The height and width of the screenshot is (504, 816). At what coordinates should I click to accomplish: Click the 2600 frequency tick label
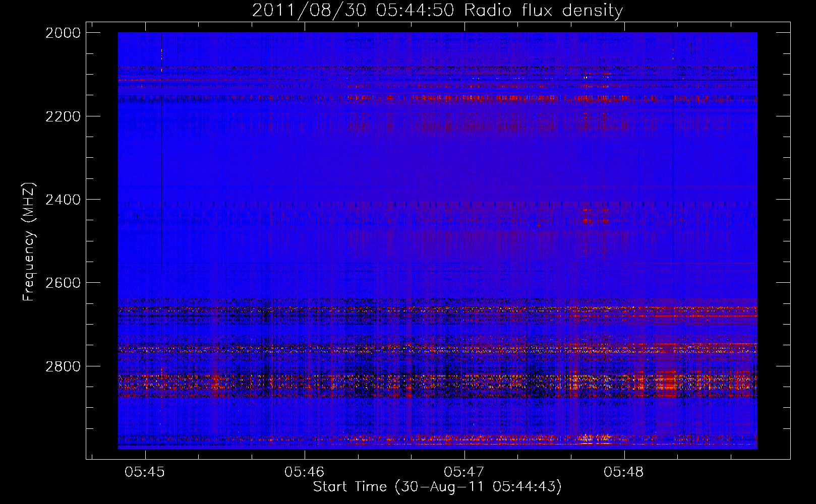tap(63, 283)
